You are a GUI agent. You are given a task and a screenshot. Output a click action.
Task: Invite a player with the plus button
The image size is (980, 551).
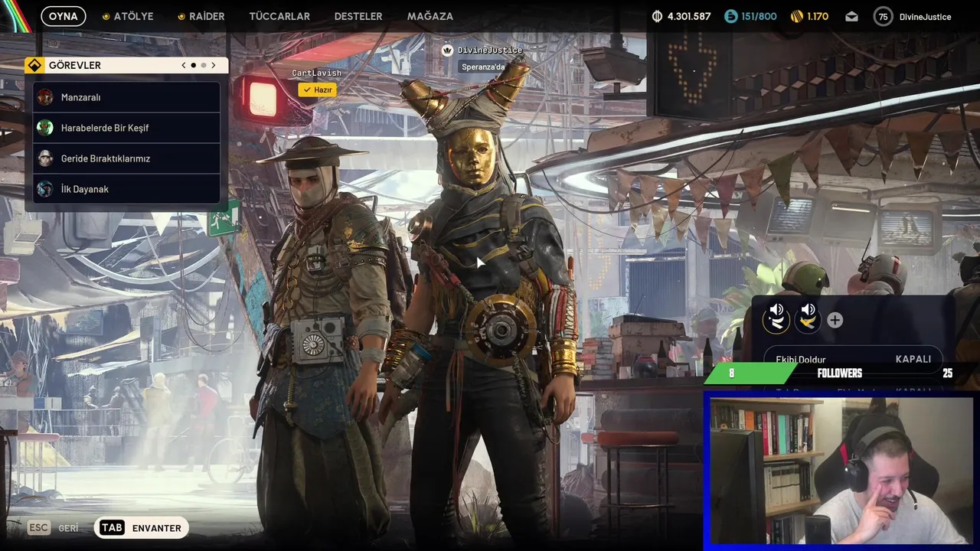tap(835, 321)
